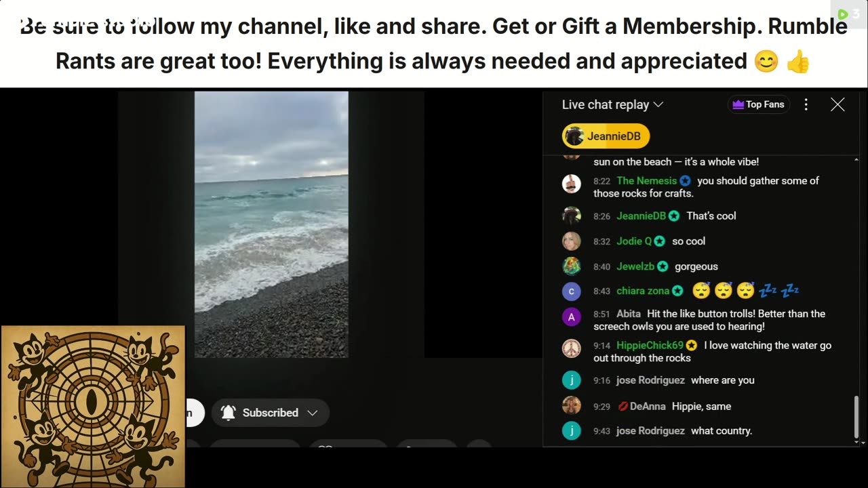Viewport: 868px width, 488px height.
Task: Click the JeannieDB pinned chip
Action: 606,136
